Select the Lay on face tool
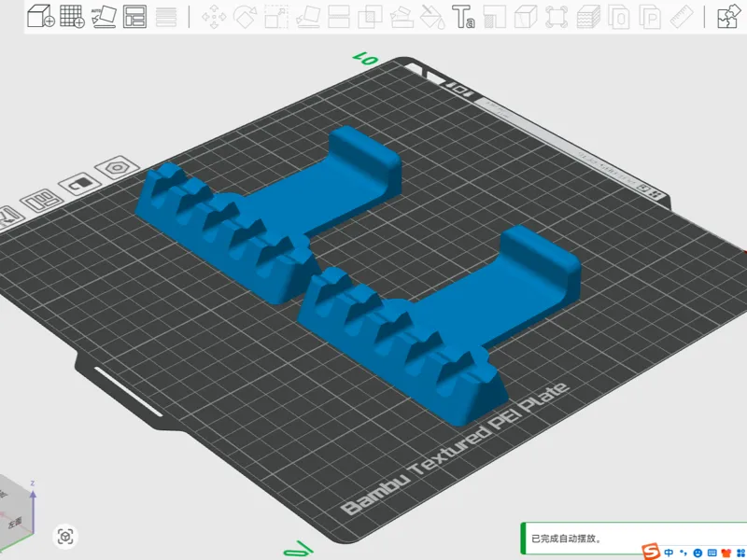The image size is (747, 560). pyautogui.click(x=308, y=17)
